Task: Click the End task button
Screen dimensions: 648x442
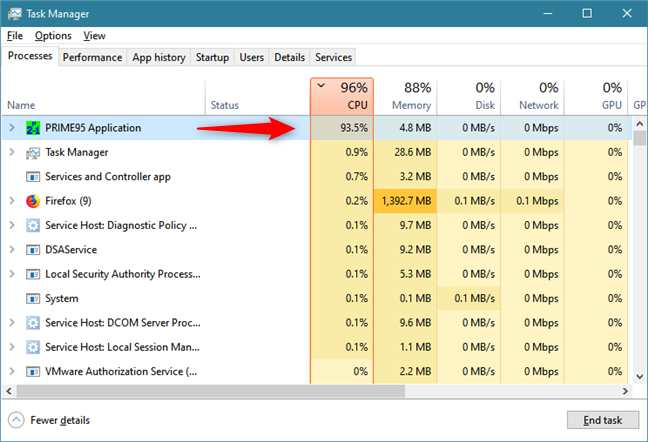Action: tap(603, 420)
